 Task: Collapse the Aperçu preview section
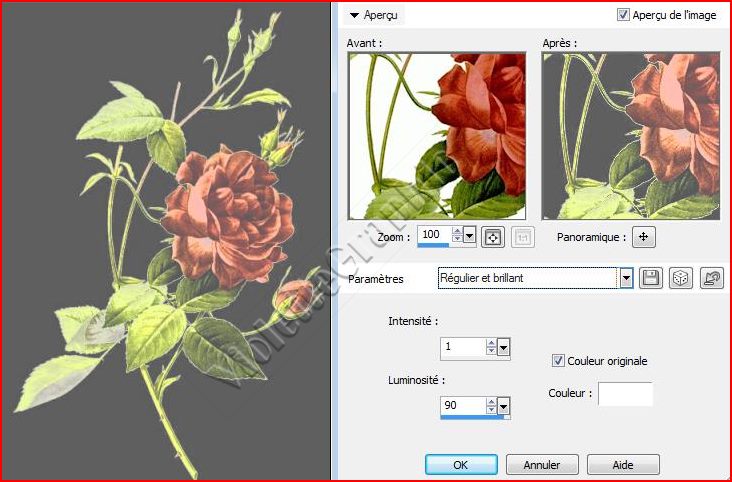pos(355,15)
